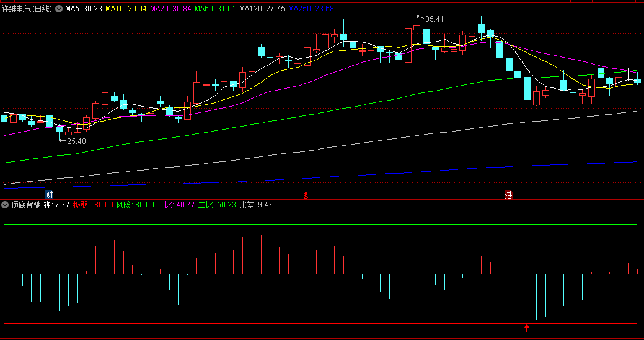Select the MA120: 27.75 label
This screenshot has height=340, width=644.
pyautogui.click(x=262, y=9)
